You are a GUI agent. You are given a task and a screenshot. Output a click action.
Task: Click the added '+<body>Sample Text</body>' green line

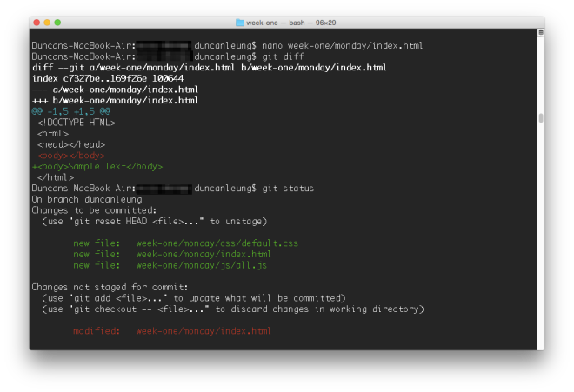pos(97,167)
